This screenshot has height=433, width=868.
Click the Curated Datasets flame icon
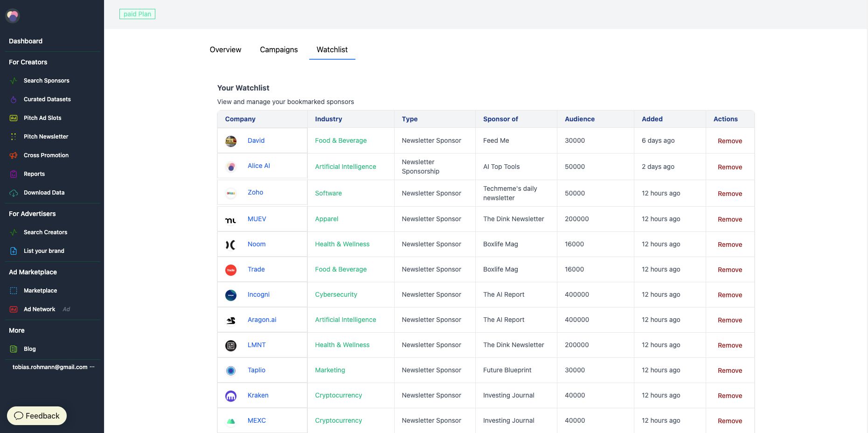[x=14, y=99]
